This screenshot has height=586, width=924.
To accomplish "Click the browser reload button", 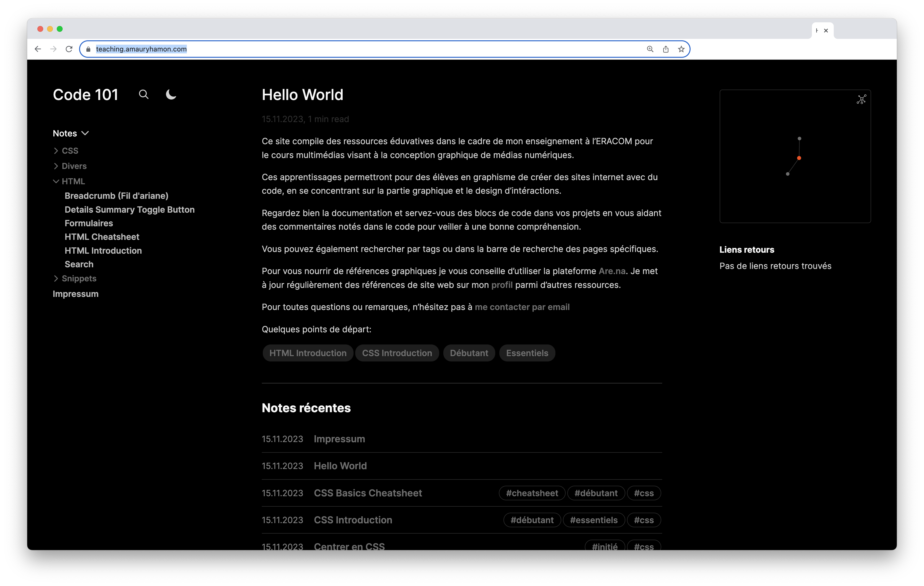I will (69, 49).
